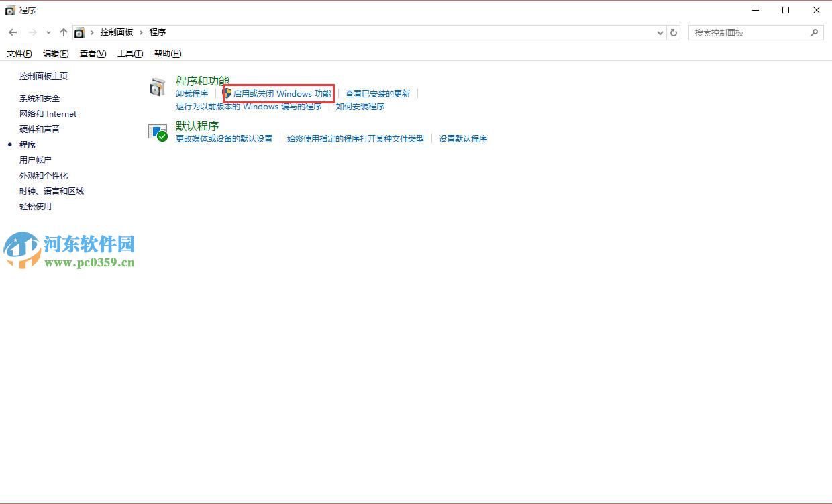Click inside the 搜索控制面板 input field
Viewport: 832px width, 504px height.
745,32
